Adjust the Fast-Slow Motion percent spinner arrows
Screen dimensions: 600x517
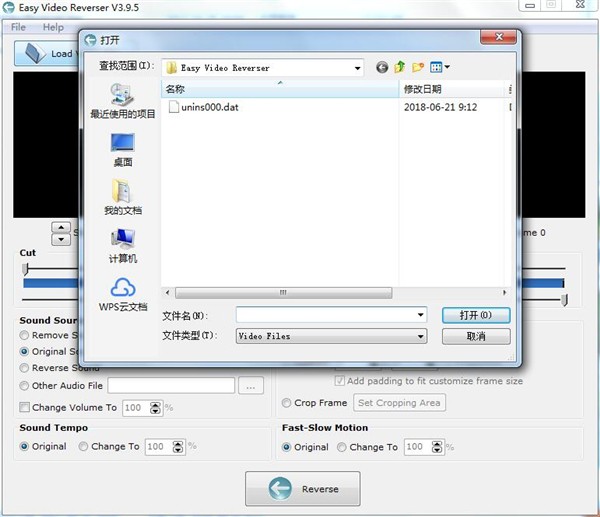pos(437,447)
